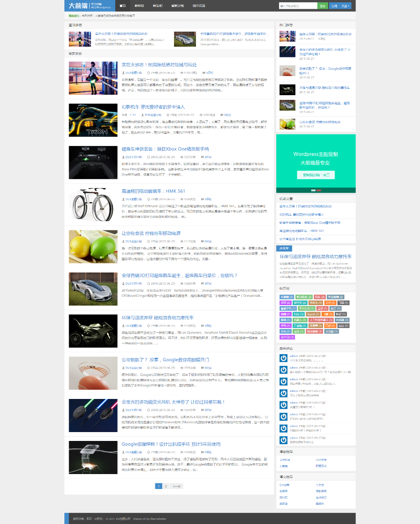
Task: Open article about 微软Xbox One精英版手柄
Action: click(x=165, y=149)
